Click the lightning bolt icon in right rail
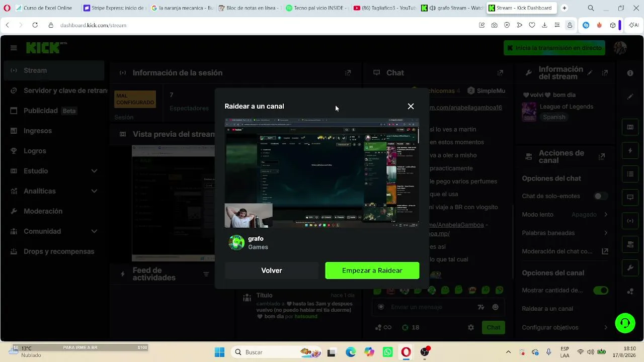Screen dimensions: 644x362 tap(630, 150)
